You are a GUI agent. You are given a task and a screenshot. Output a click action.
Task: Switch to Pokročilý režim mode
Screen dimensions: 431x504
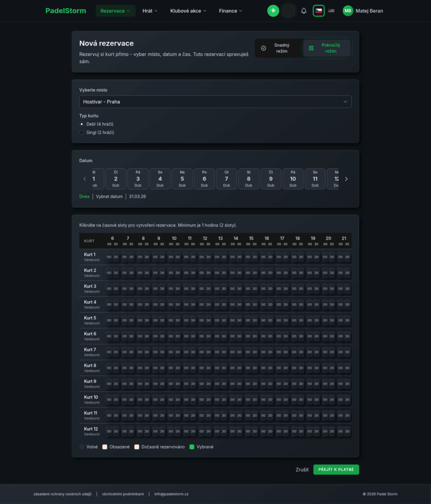click(x=327, y=48)
